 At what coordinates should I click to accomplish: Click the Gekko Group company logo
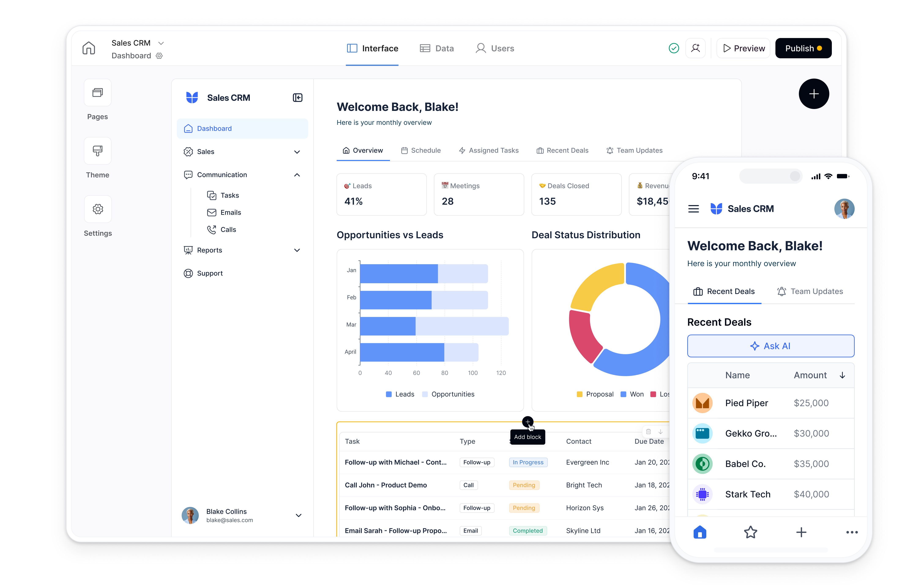[702, 433]
